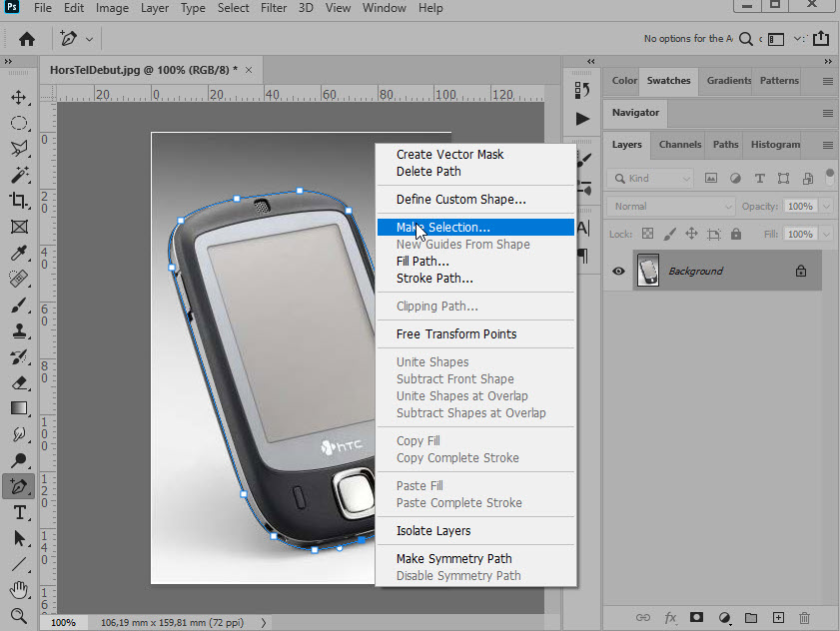
Task: Select the Move tool
Action: [19, 98]
